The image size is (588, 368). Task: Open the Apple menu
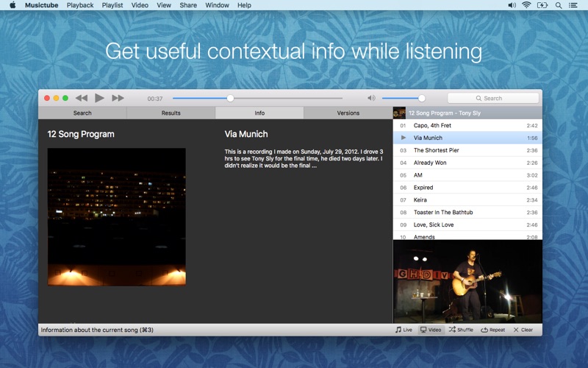[x=12, y=5]
